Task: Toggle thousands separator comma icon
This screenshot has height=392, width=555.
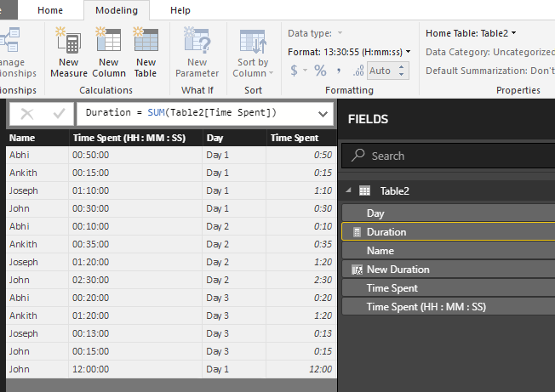Action: [x=339, y=71]
